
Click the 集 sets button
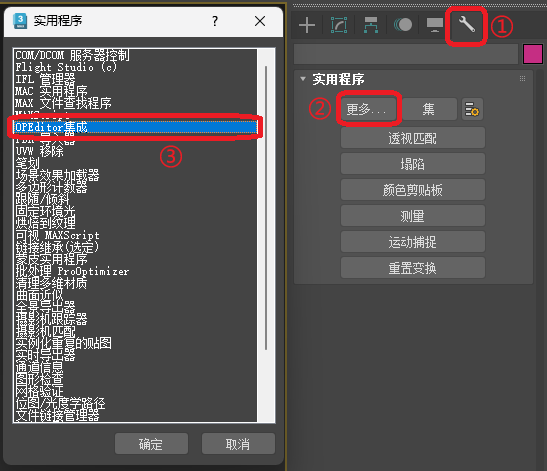coord(429,109)
